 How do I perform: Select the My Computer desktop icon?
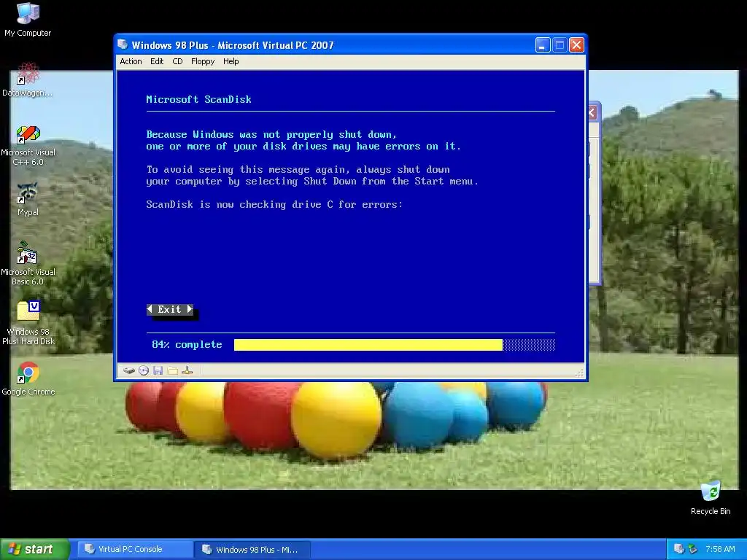[x=28, y=20]
